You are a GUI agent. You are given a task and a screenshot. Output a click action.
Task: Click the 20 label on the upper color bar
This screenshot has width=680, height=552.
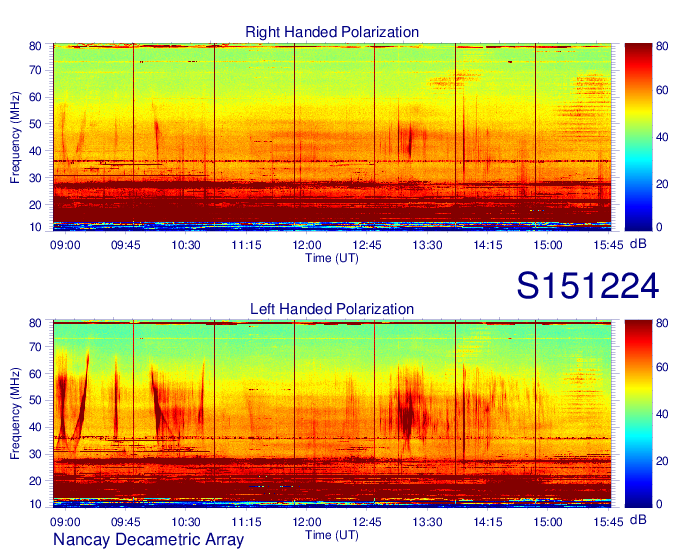tap(662, 184)
